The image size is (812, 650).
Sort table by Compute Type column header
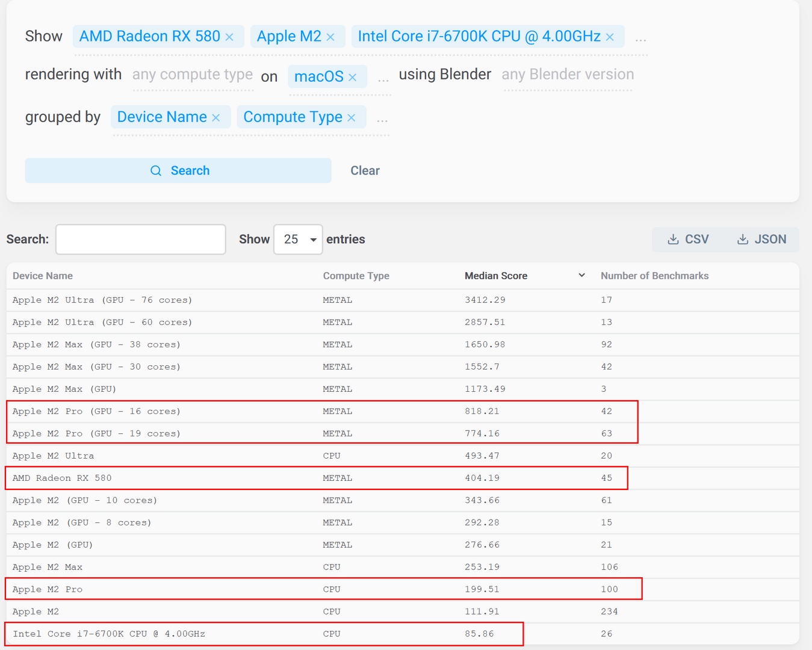click(x=356, y=276)
